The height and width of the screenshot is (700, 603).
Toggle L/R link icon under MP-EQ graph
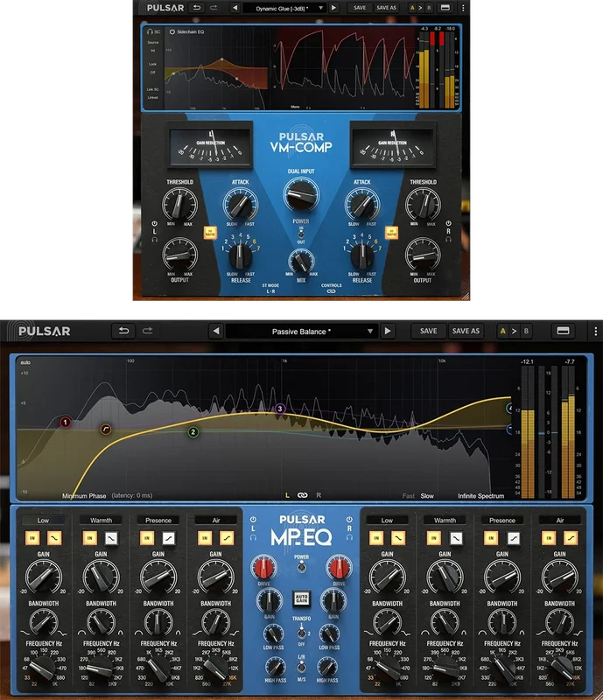[x=303, y=495]
